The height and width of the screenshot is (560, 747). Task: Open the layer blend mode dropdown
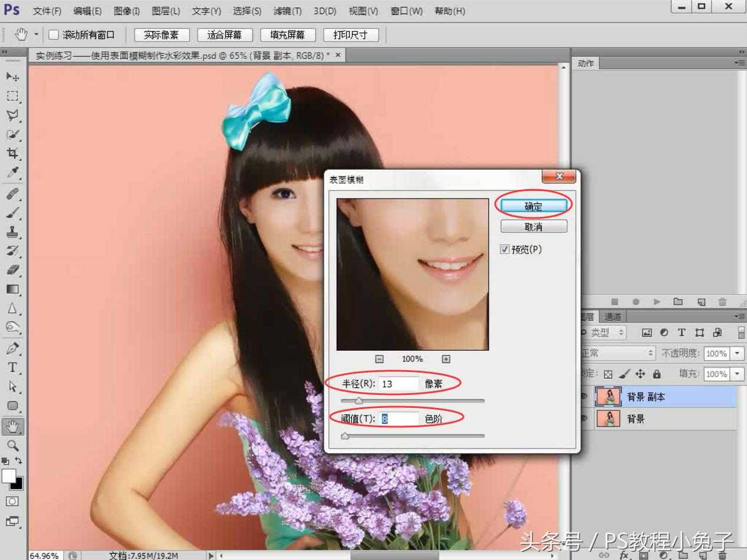click(x=617, y=354)
